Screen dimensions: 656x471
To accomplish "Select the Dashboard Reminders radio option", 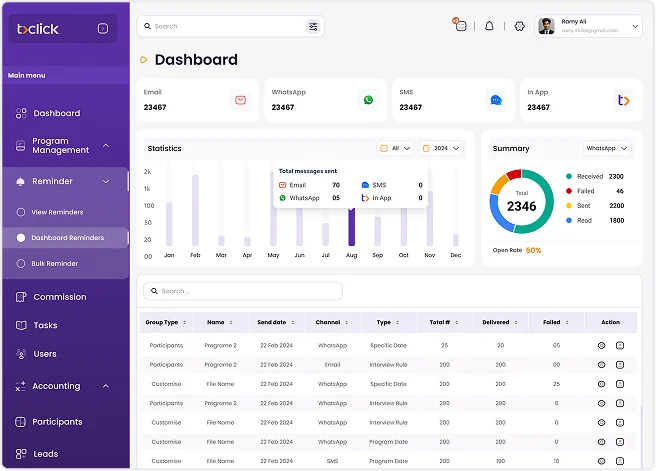I will [x=19, y=238].
